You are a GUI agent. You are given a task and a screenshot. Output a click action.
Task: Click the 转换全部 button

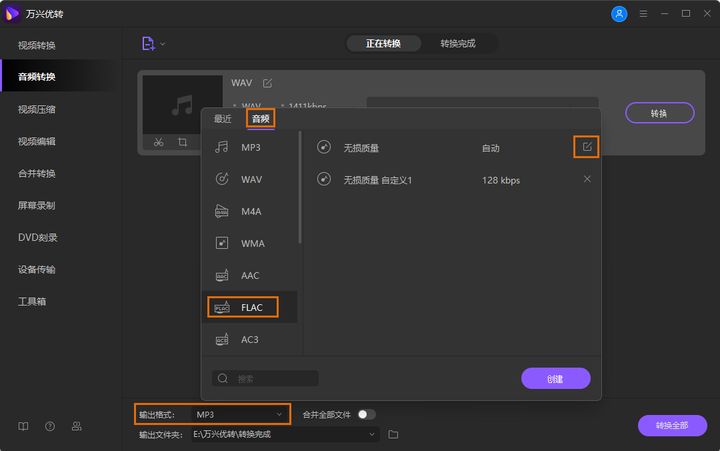click(672, 425)
